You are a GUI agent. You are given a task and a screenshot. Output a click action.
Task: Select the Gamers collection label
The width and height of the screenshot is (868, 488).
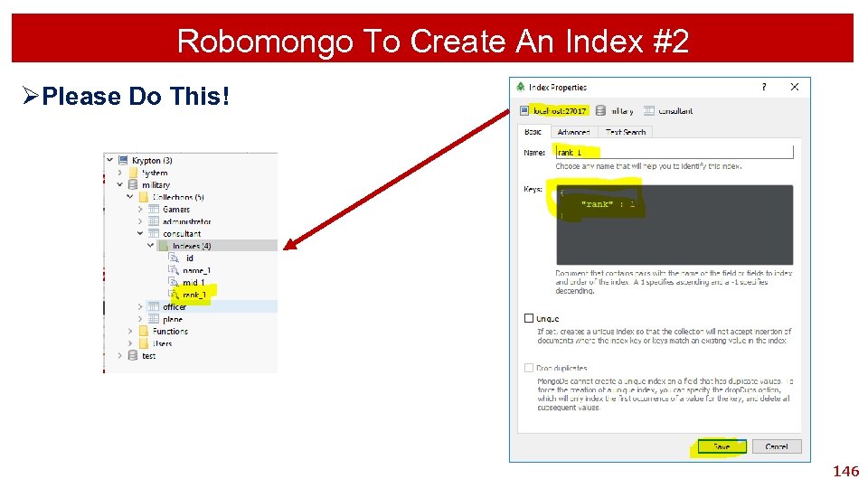[x=176, y=210]
